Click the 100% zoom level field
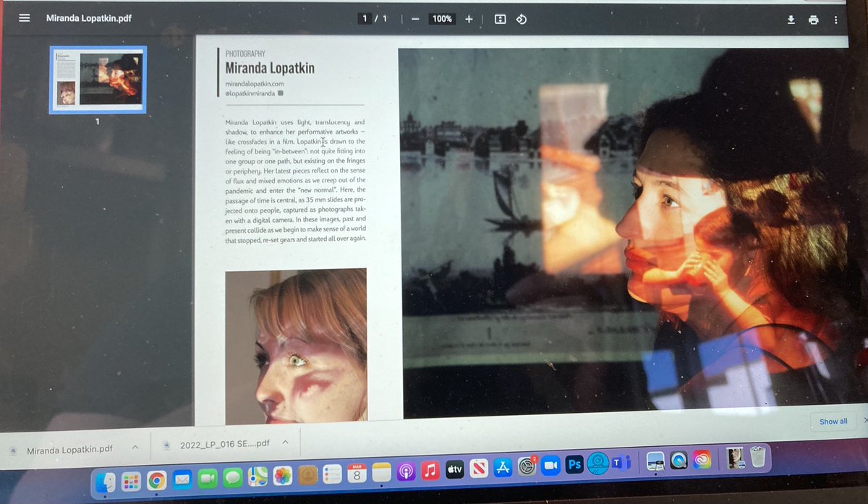868x504 pixels. (442, 20)
